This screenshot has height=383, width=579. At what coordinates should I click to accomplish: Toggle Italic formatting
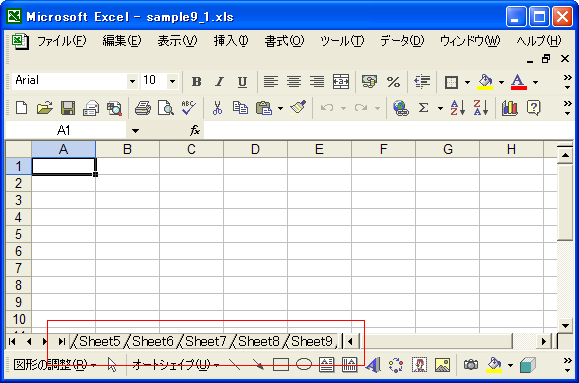pyautogui.click(x=219, y=82)
